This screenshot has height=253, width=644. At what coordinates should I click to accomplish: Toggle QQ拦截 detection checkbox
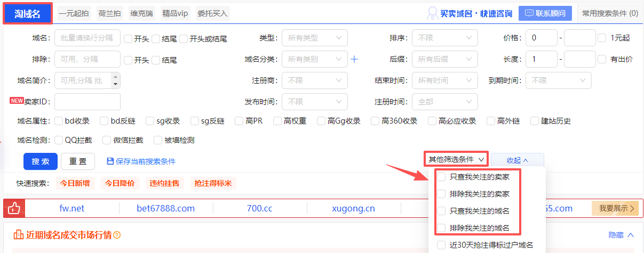pos(59,140)
